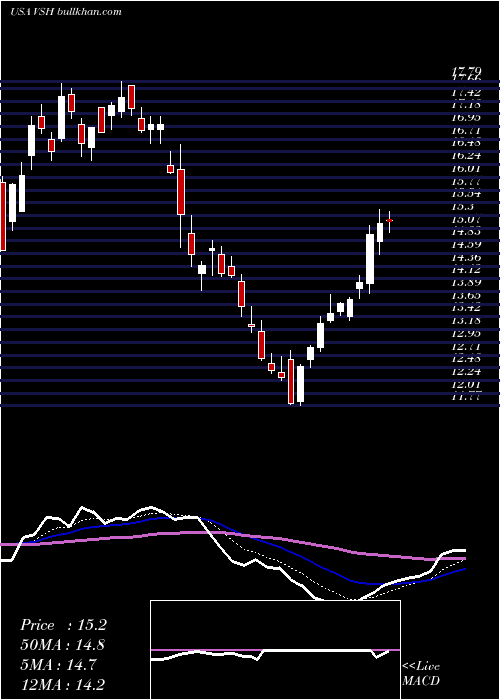
Task: Select the 16.24 price axis label
Action: click(466, 155)
